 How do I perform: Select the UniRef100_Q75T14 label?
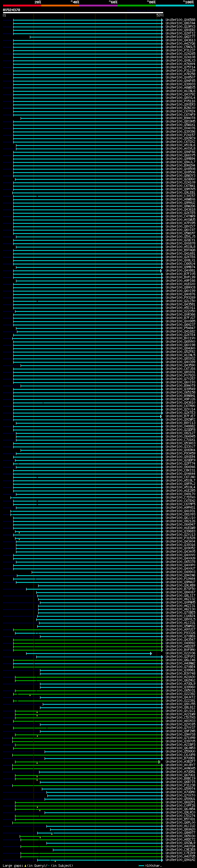click(x=180, y=67)
